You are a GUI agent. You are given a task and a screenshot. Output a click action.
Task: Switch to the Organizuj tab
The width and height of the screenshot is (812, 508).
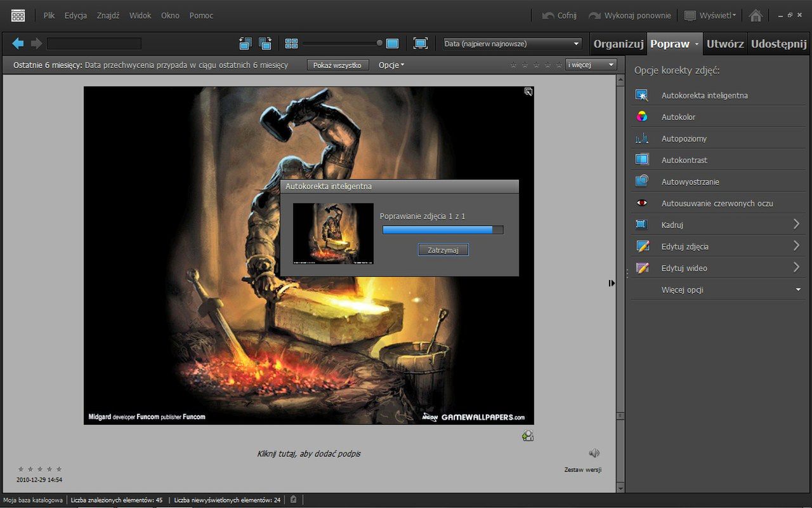pyautogui.click(x=619, y=44)
